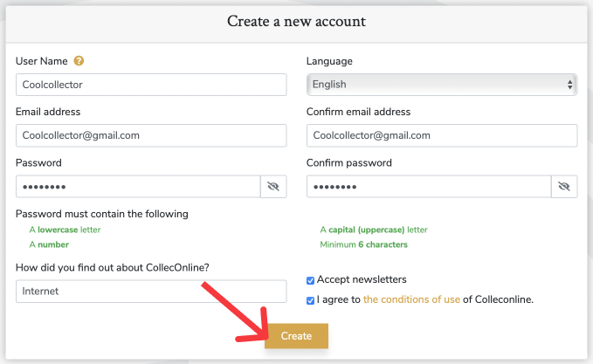593x364 pixels.
Task: Open the Language dropdown showing English
Action: (442, 85)
